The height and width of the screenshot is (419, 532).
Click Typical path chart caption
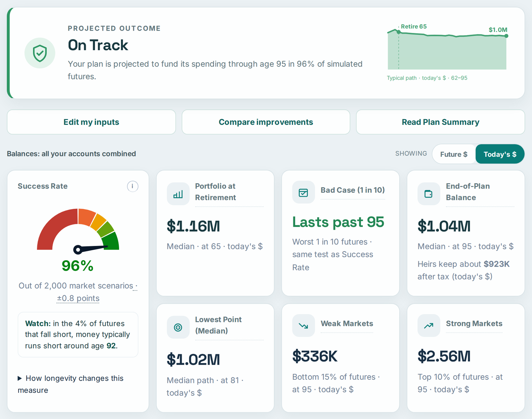pyautogui.click(x=427, y=78)
